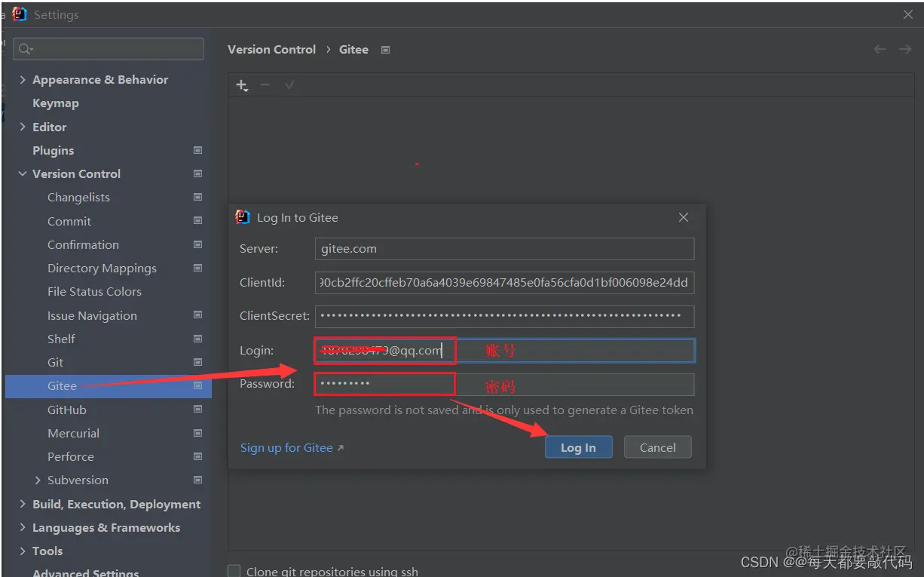Select the Gitee settings item
The image size is (924, 577).
tap(62, 385)
